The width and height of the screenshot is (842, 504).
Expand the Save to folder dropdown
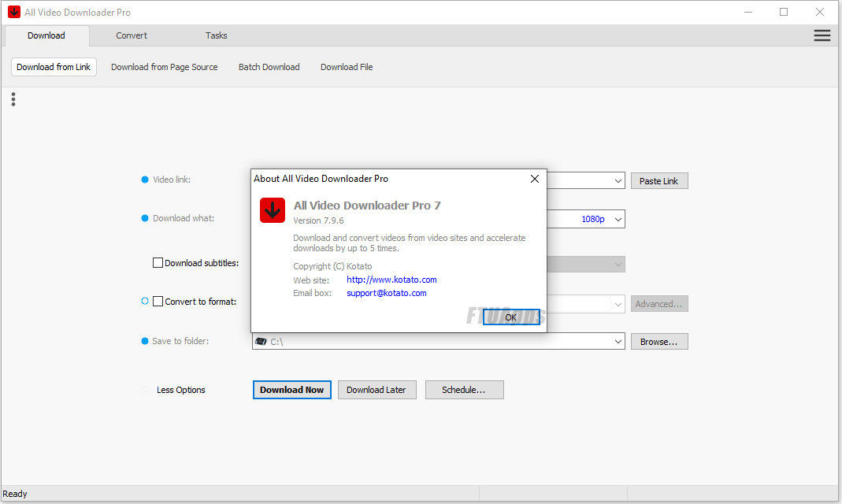click(x=618, y=341)
